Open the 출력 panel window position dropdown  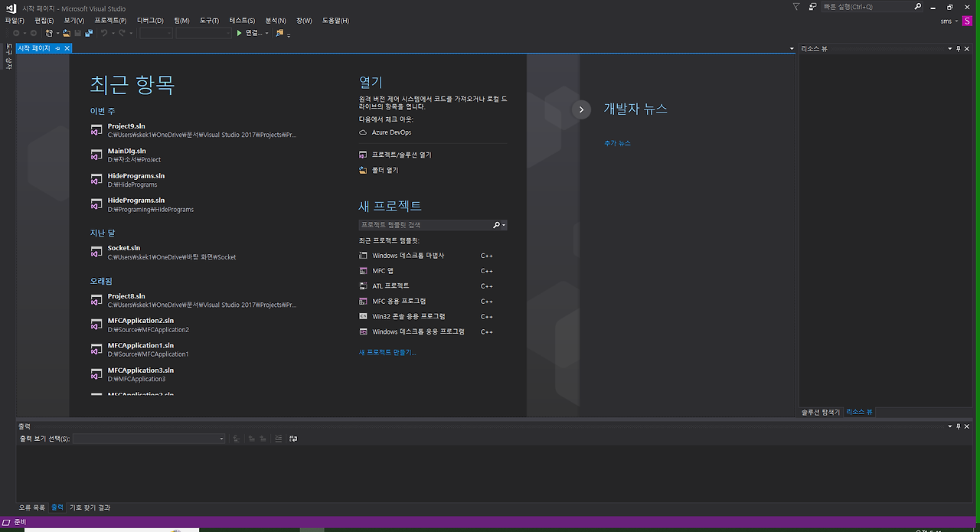(949, 426)
